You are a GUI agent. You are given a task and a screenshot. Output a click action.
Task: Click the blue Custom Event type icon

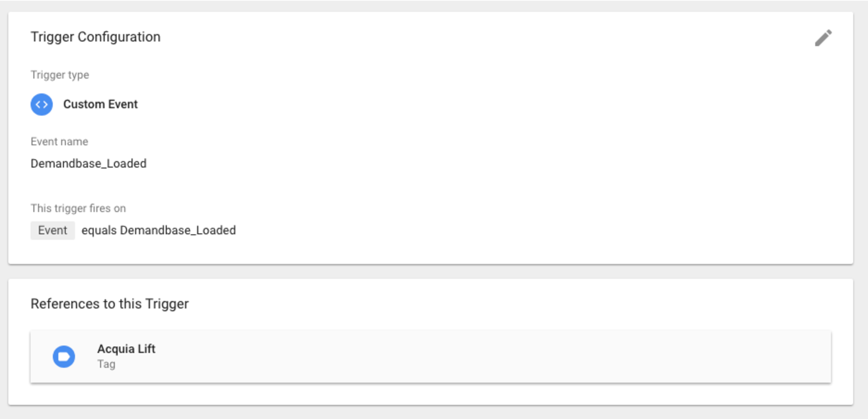tap(42, 104)
